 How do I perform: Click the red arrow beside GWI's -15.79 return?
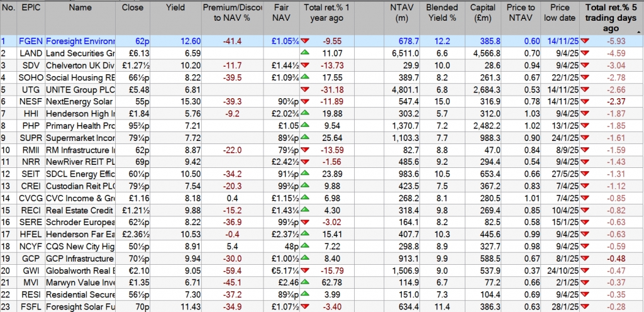pos(305,270)
